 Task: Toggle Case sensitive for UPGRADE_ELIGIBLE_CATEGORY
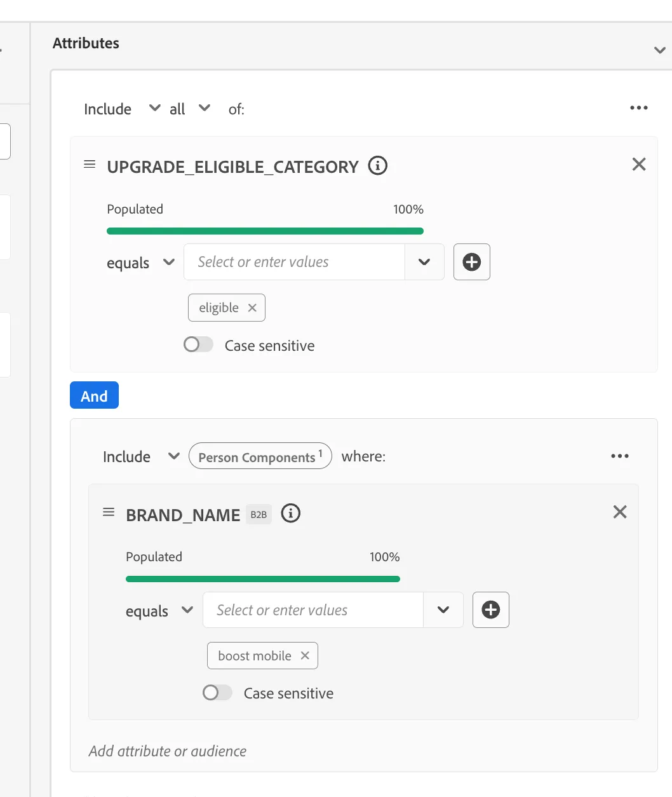[198, 344]
